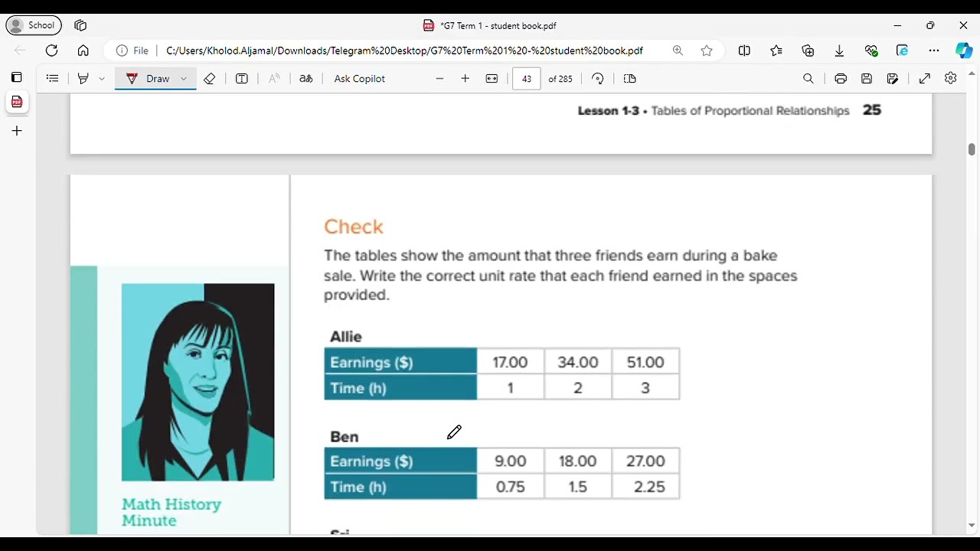The width and height of the screenshot is (980, 551).
Task: Show the PDF table of contents
Action: coord(52,78)
